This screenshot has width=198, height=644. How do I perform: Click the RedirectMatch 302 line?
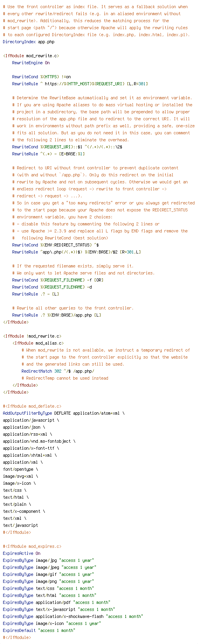click(x=58, y=371)
